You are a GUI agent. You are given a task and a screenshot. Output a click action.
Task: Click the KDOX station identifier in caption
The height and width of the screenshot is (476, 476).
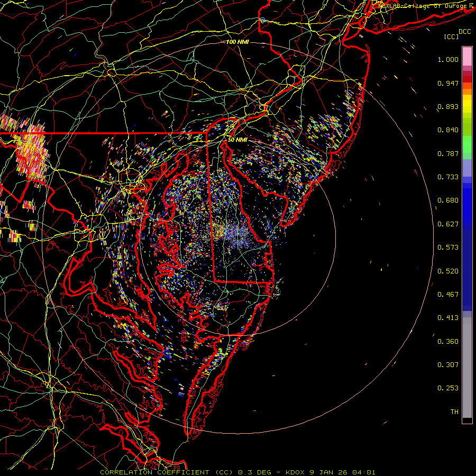(294, 472)
